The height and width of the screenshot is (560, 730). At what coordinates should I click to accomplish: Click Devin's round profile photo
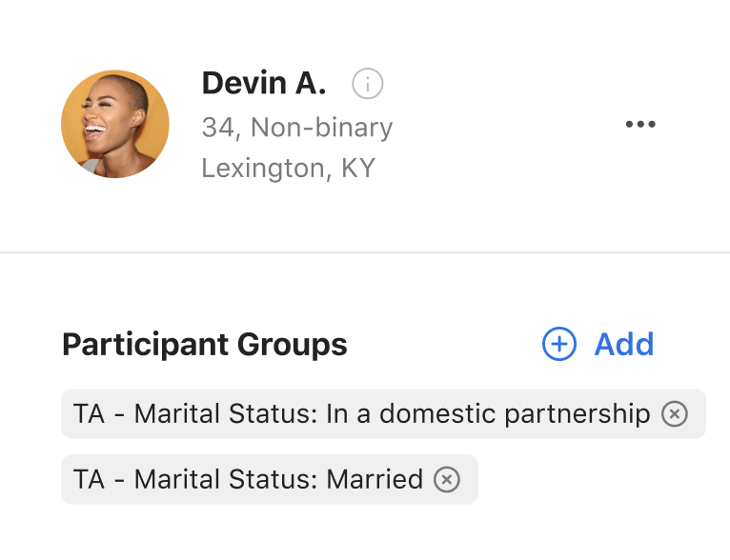[x=115, y=124]
